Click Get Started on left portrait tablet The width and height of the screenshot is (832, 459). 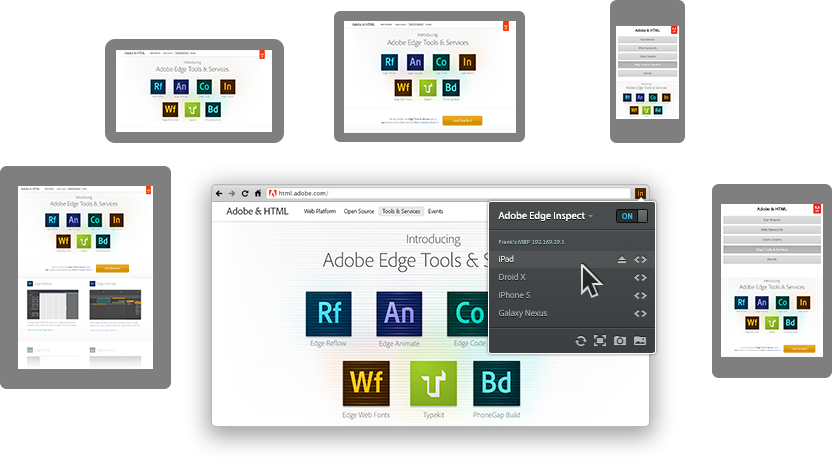pyautogui.click(x=112, y=269)
